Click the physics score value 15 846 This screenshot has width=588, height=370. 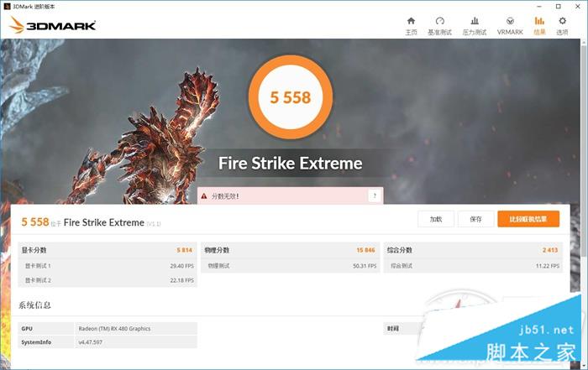point(365,250)
